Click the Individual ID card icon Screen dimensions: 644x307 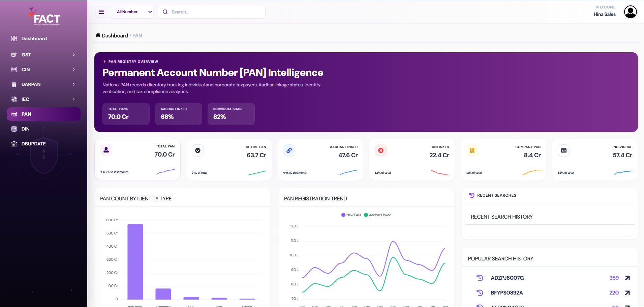click(564, 150)
